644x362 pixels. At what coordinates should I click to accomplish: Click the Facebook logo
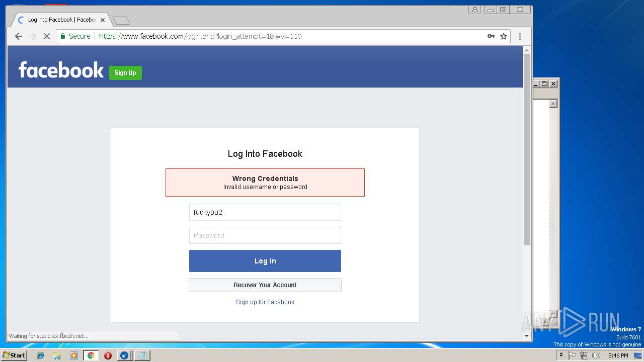61,70
